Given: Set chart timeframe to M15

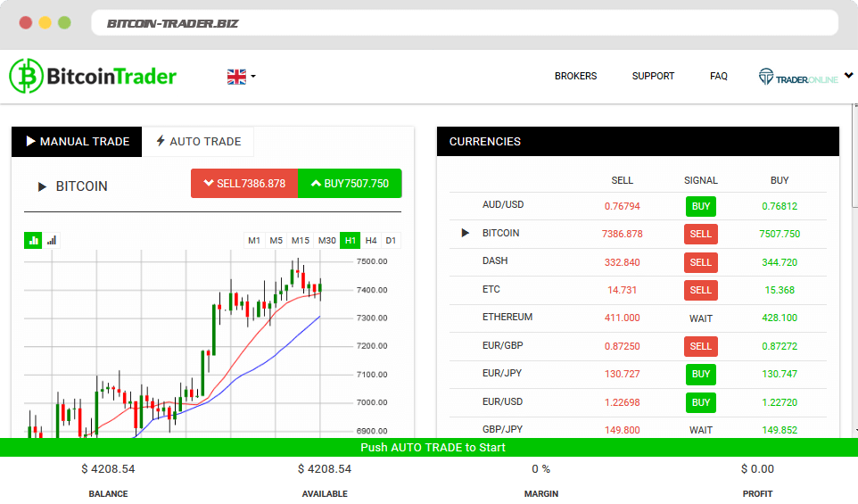Looking at the screenshot, I should 300,240.
